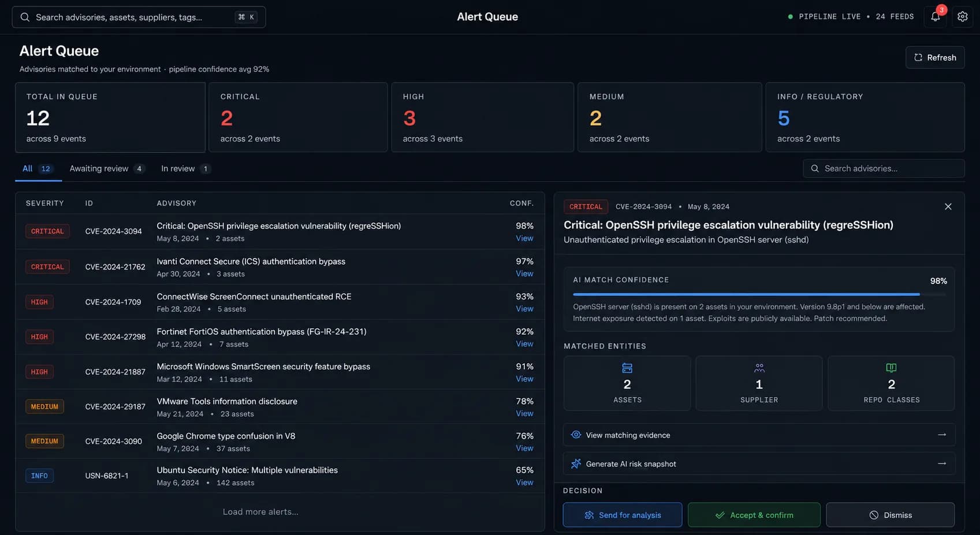Click the Severity column header
The image size is (980, 535).
coord(45,203)
